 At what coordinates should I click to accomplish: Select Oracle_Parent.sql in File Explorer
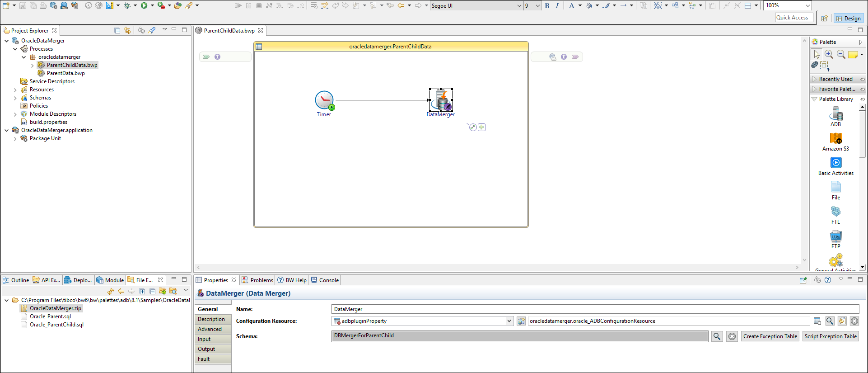click(x=50, y=316)
